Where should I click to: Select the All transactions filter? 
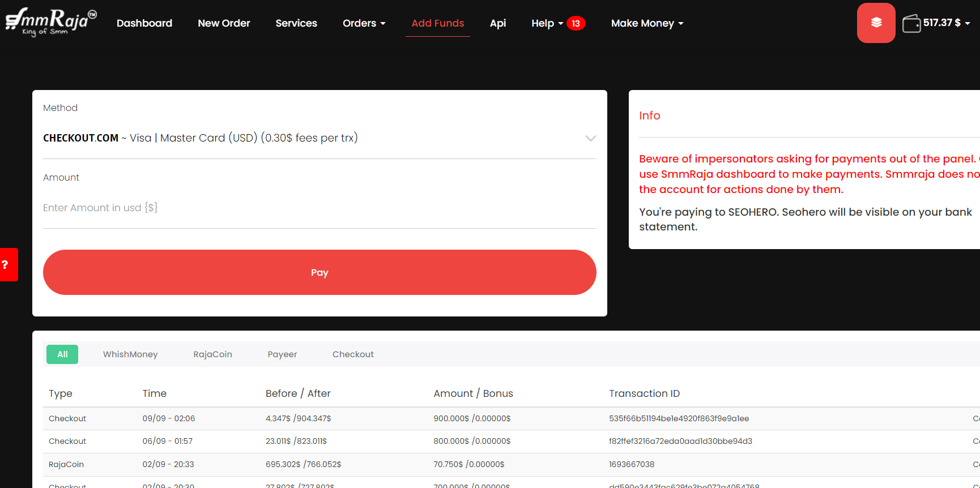[x=62, y=354]
